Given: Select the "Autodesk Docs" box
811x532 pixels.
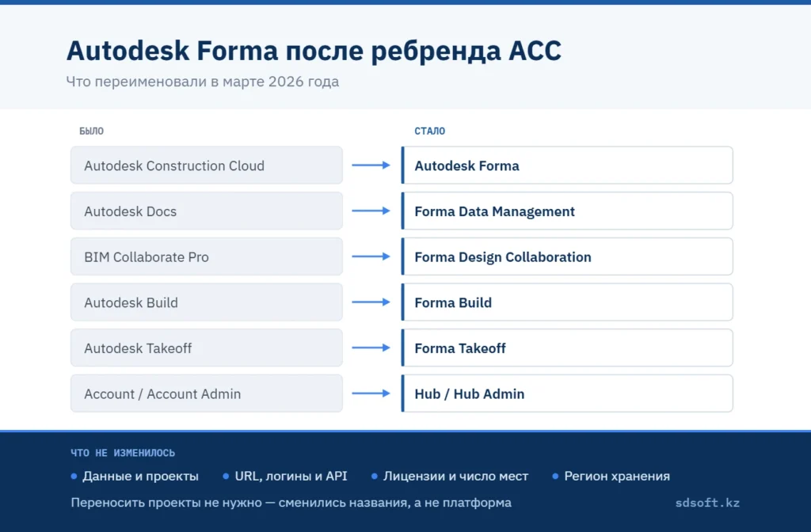Looking at the screenshot, I should tap(207, 211).
